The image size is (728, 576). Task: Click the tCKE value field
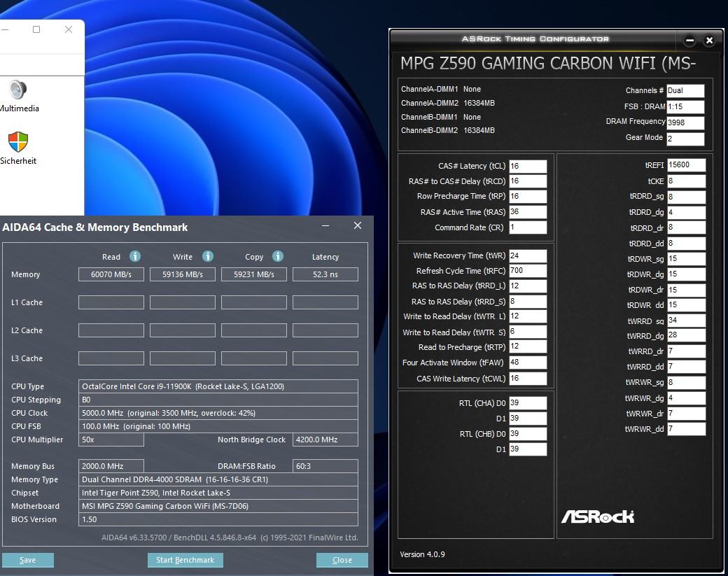click(x=687, y=181)
